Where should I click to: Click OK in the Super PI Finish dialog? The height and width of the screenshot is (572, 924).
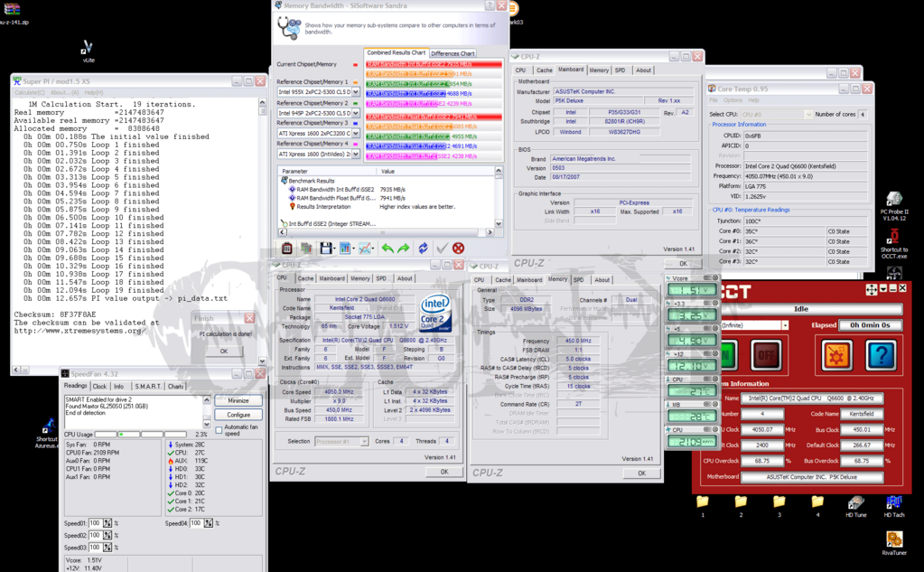click(223, 351)
